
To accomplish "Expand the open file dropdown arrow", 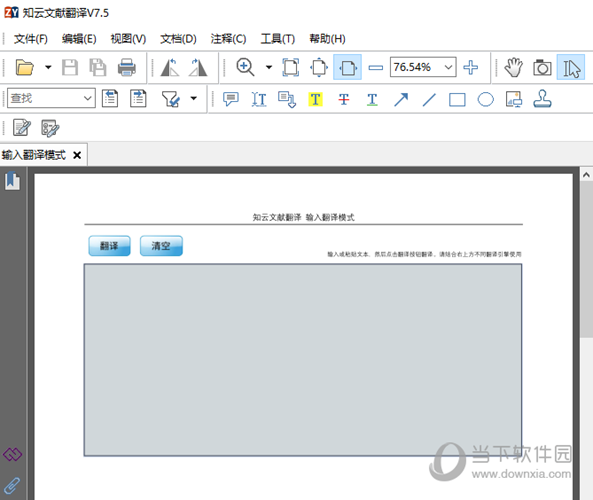I will point(48,67).
